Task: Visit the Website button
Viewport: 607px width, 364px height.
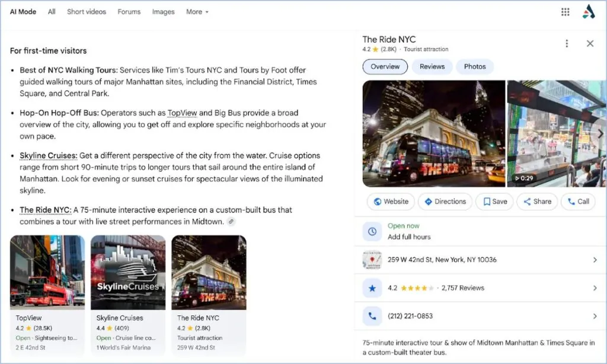Action: 391,202
